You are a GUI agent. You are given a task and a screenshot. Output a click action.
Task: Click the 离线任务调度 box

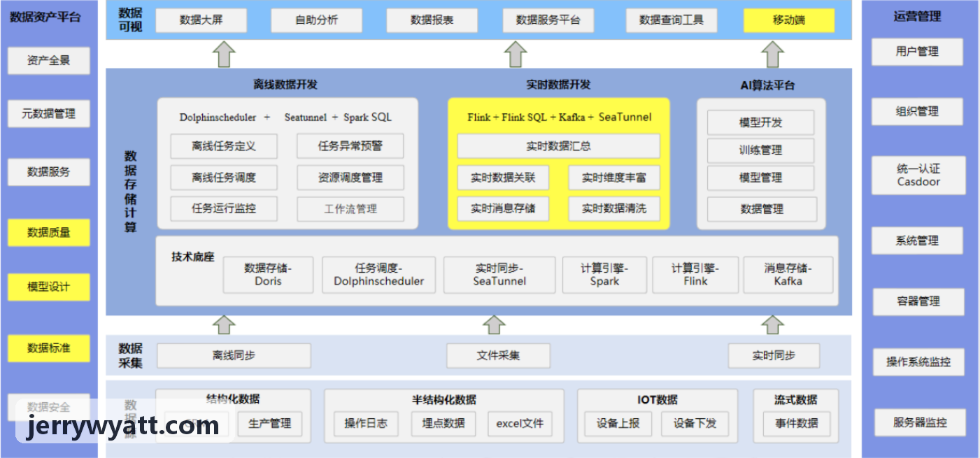click(224, 178)
